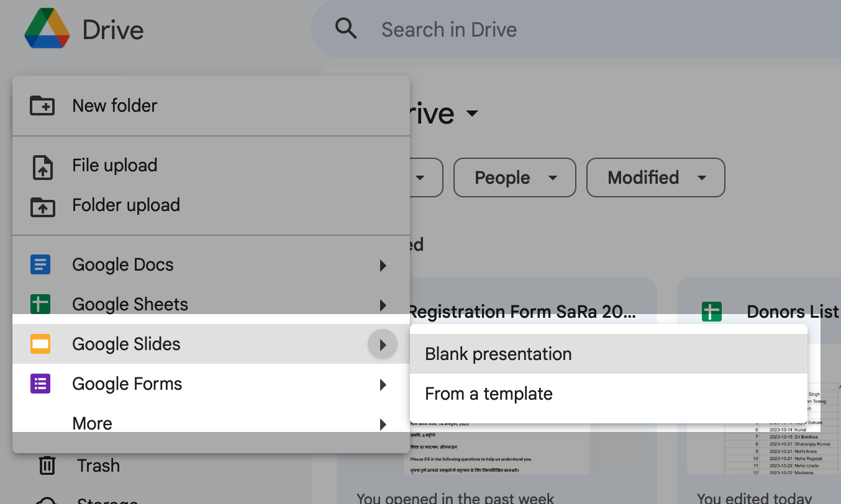Select Google Forms menu entry

click(x=127, y=384)
